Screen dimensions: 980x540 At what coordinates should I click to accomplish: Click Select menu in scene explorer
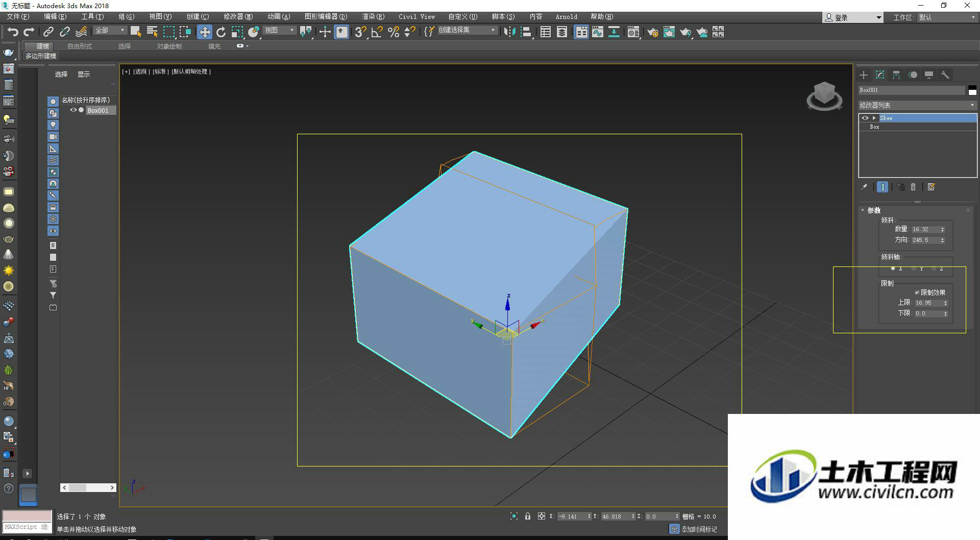[61, 75]
